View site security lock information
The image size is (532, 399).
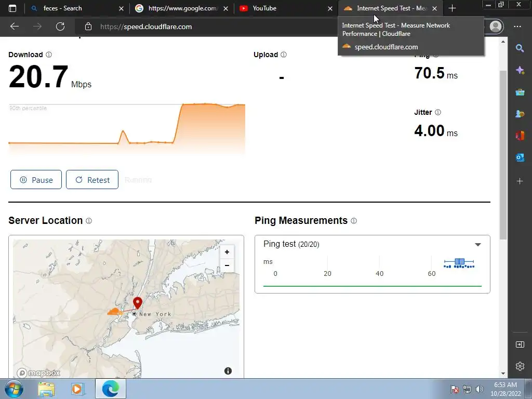[88, 26]
